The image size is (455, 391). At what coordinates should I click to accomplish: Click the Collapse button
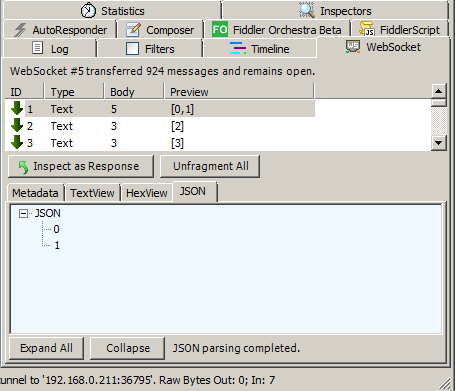[128, 348]
